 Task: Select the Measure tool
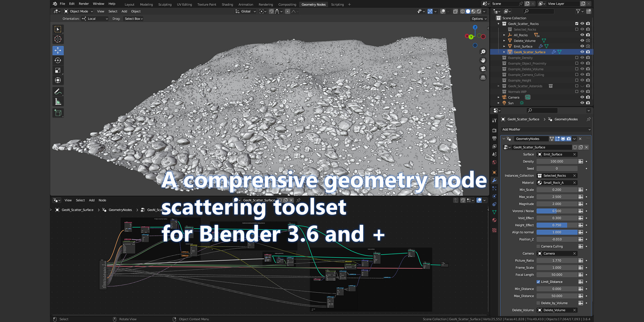click(58, 102)
